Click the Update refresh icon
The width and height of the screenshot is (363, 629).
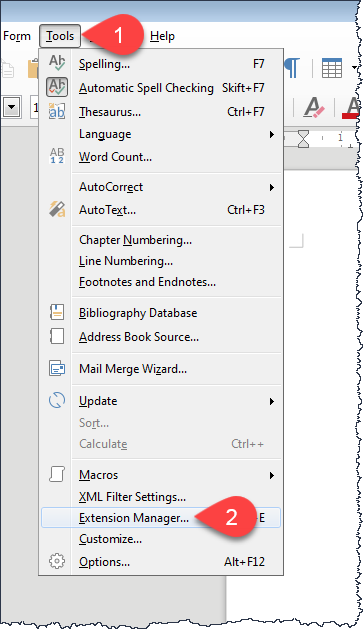click(x=57, y=400)
